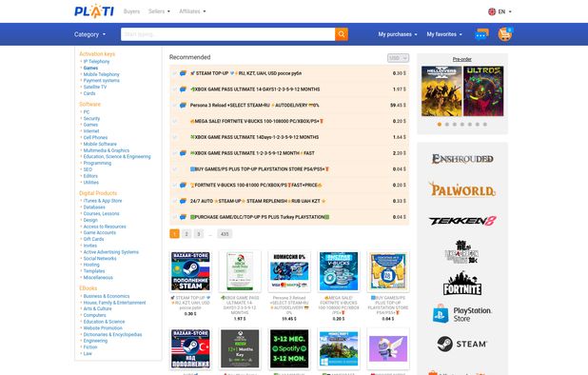Click chat icon on FORTNITE V-BUCKS 100-81000 row

coord(183,185)
